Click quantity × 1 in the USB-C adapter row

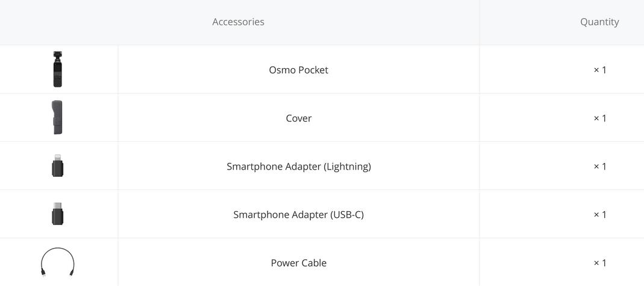[x=599, y=214]
